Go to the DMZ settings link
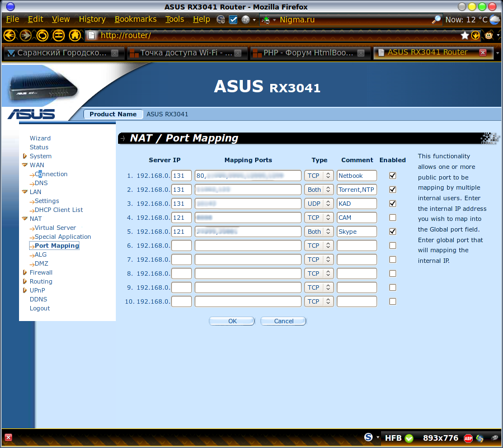 pos(41,263)
